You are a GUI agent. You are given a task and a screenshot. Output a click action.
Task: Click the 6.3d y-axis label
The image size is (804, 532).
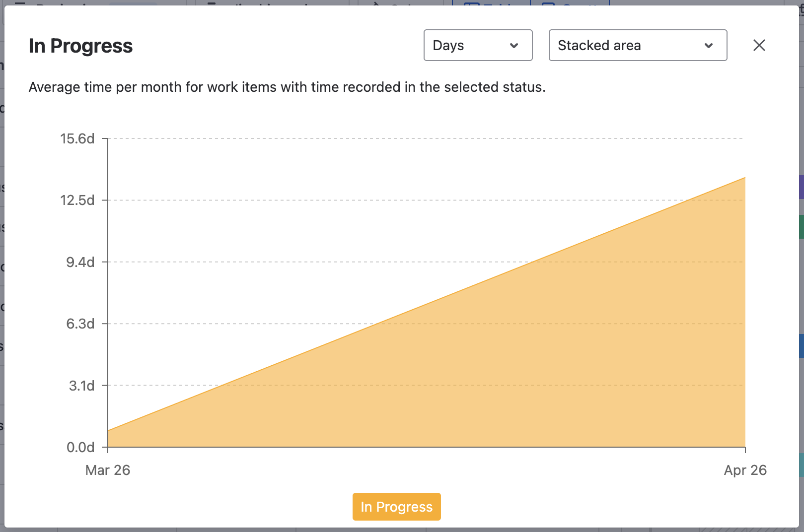pos(80,324)
